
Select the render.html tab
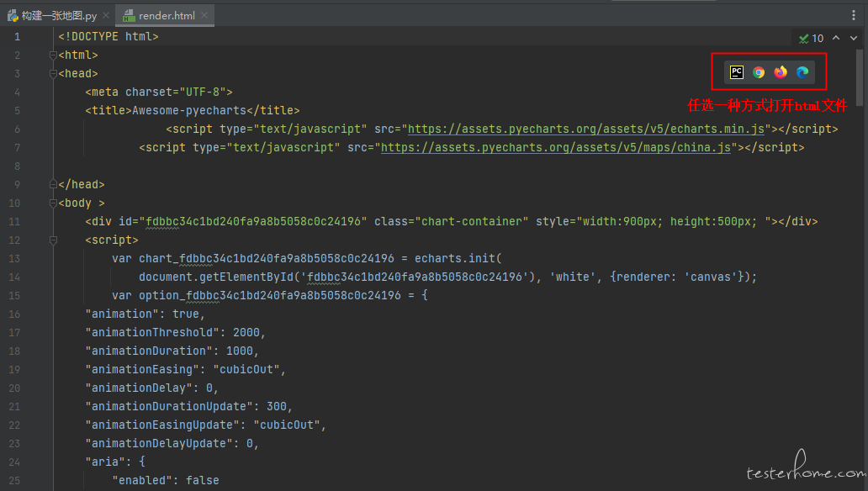coord(166,15)
